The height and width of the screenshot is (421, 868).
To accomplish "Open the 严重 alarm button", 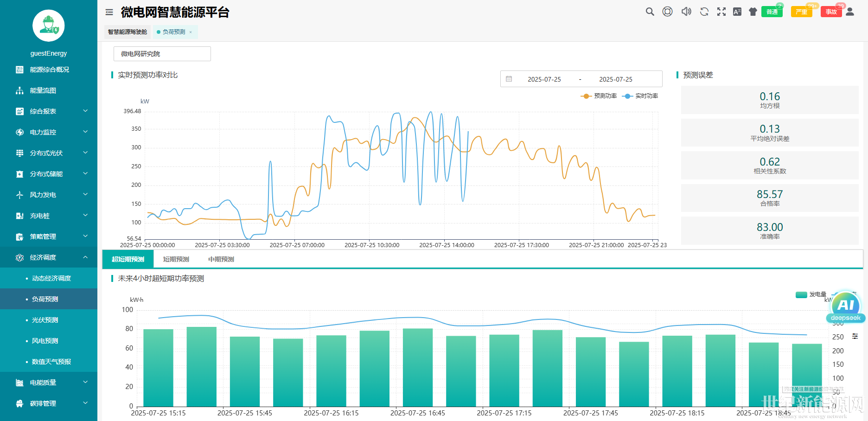I will click(x=801, y=12).
